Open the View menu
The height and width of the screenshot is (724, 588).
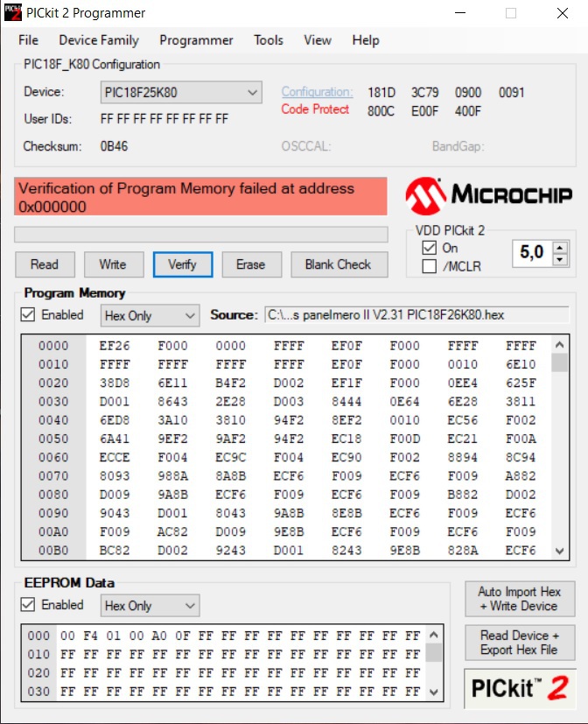[x=318, y=40]
